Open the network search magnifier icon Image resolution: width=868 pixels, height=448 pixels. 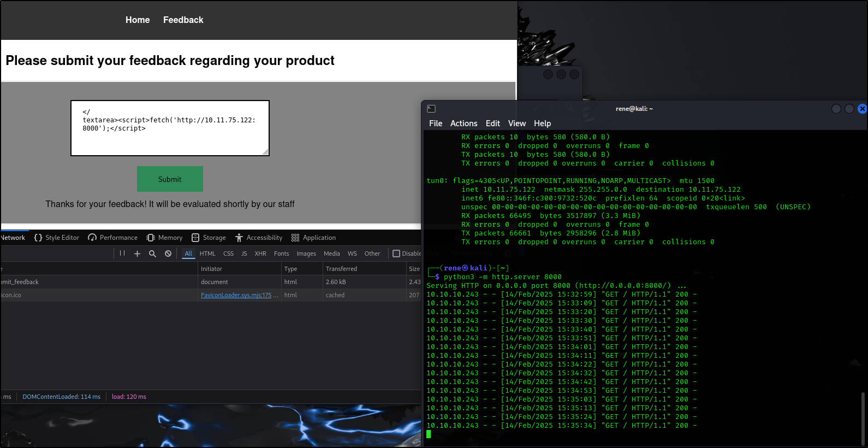pos(152,254)
